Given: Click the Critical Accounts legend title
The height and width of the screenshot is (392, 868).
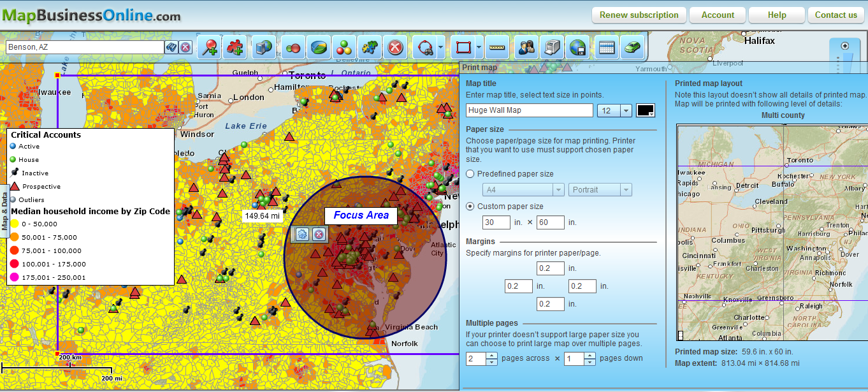Looking at the screenshot, I should tap(46, 134).
